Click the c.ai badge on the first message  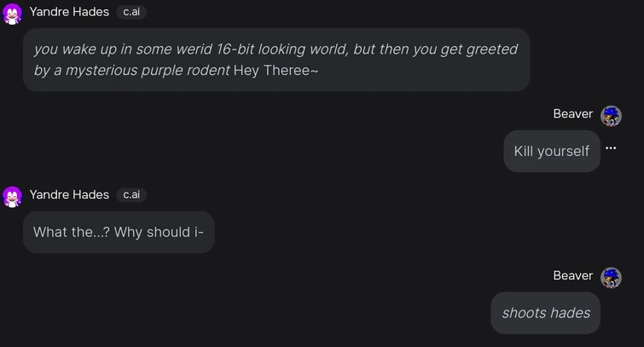click(131, 12)
